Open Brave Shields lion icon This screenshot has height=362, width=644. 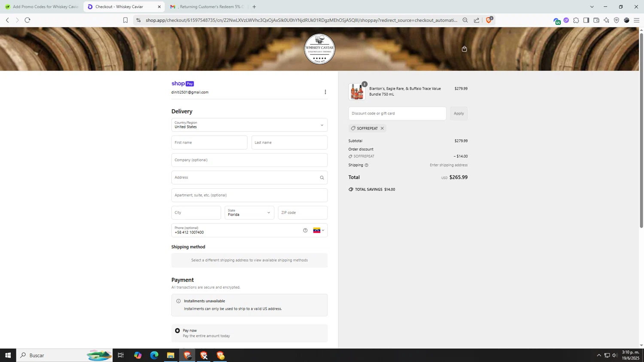point(489,20)
